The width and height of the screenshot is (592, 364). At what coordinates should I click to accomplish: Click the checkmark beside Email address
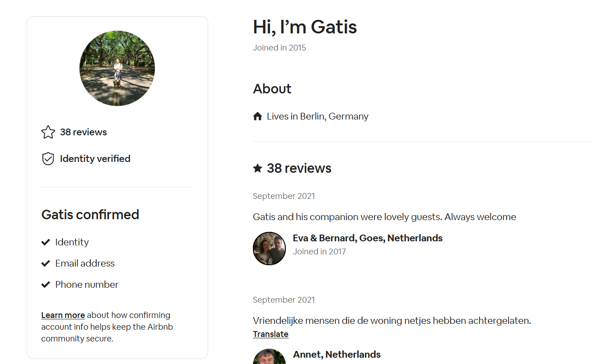[x=46, y=263]
